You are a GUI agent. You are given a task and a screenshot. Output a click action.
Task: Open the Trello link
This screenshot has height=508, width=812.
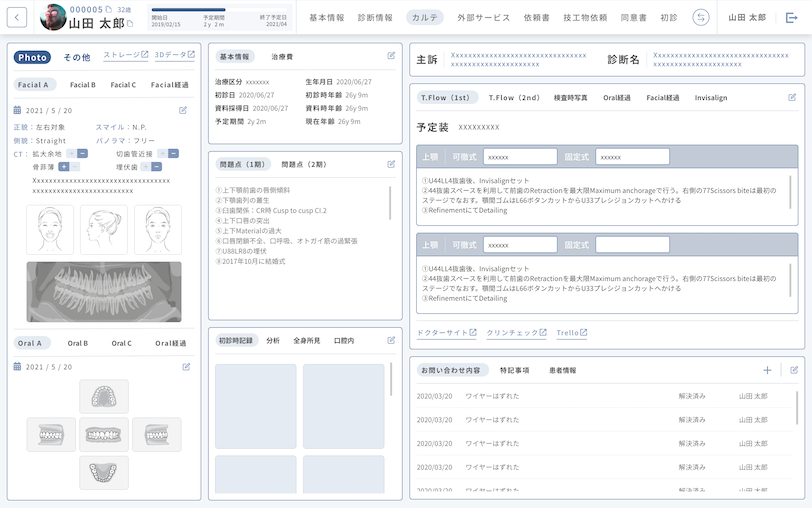point(571,332)
